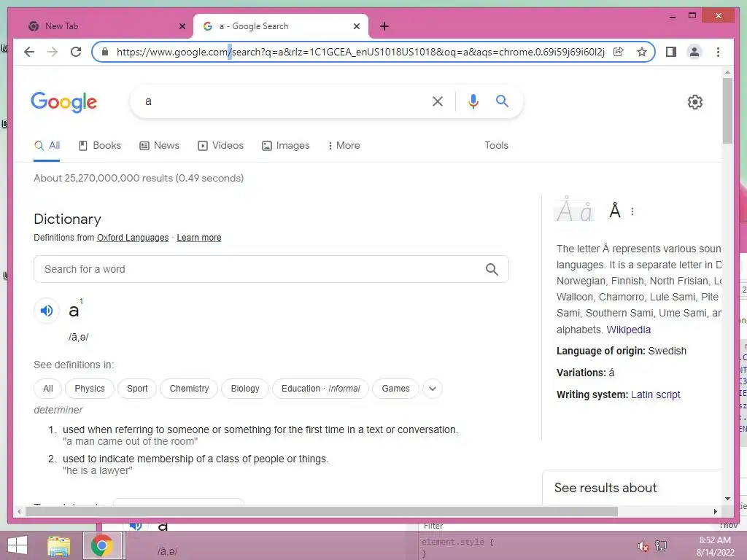
Task: Click vertical scrollbar down arrow
Action: pyautogui.click(x=727, y=499)
